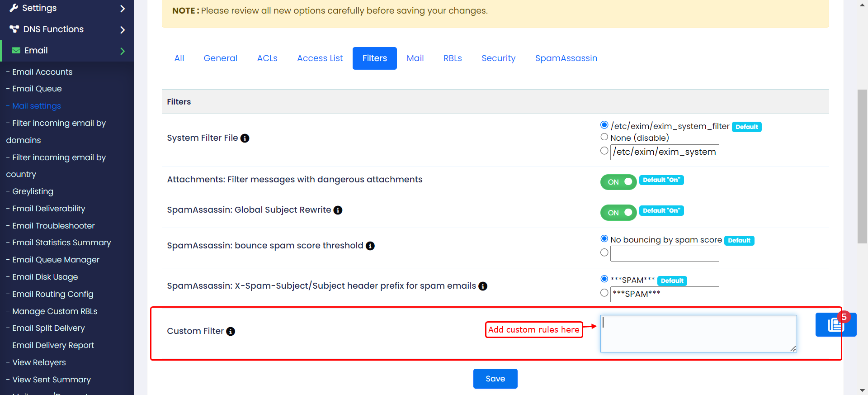The image size is (868, 395).
Task: Open Email Queue Manager link
Action: pyautogui.click(x=56, y=260)
